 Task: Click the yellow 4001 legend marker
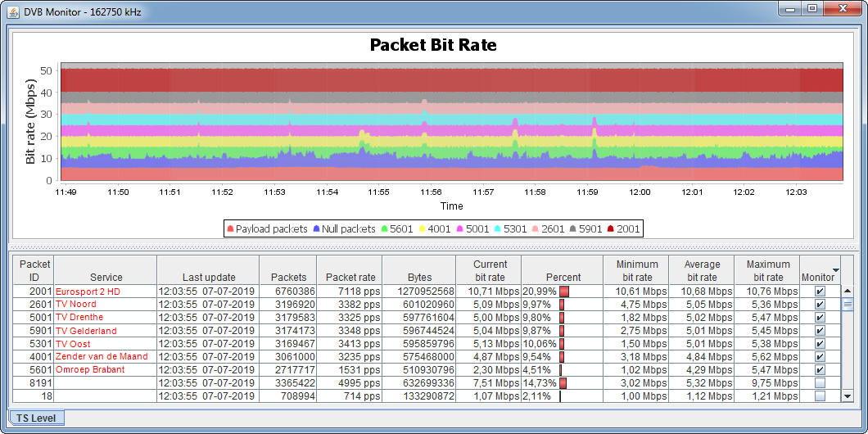point(423,229)
